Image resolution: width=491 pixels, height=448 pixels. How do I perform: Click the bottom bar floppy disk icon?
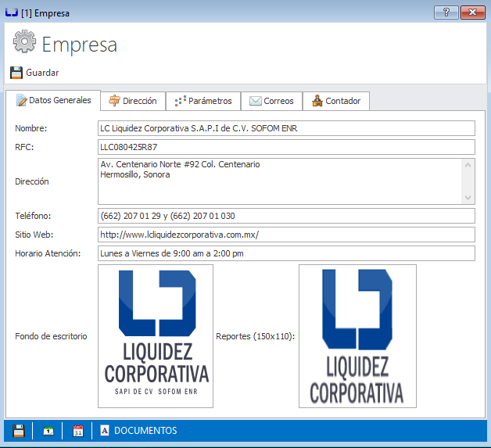pos(19,431)
